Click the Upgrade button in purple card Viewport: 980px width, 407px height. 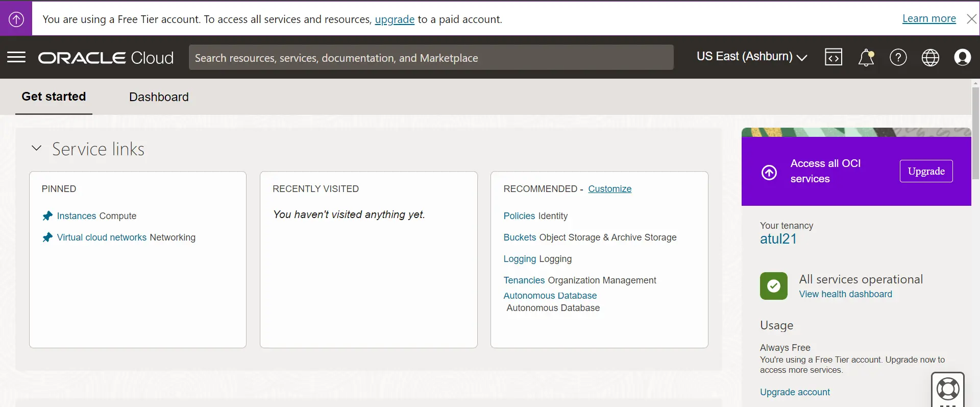pos(926,171)
